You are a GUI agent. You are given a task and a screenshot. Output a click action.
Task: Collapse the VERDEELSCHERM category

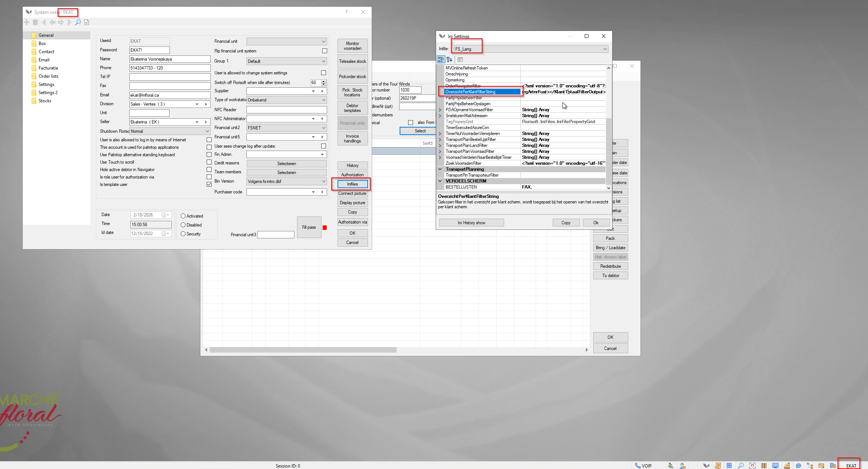coord(440,181)
